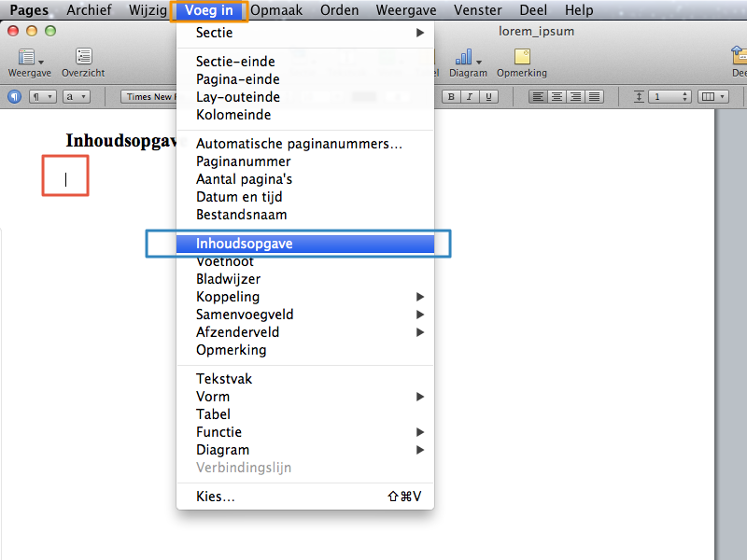Viewport: 747px width, 560px height.
Task: Expand the Vorm submenu
Action: pyautogui.click(x=305, y=396)
